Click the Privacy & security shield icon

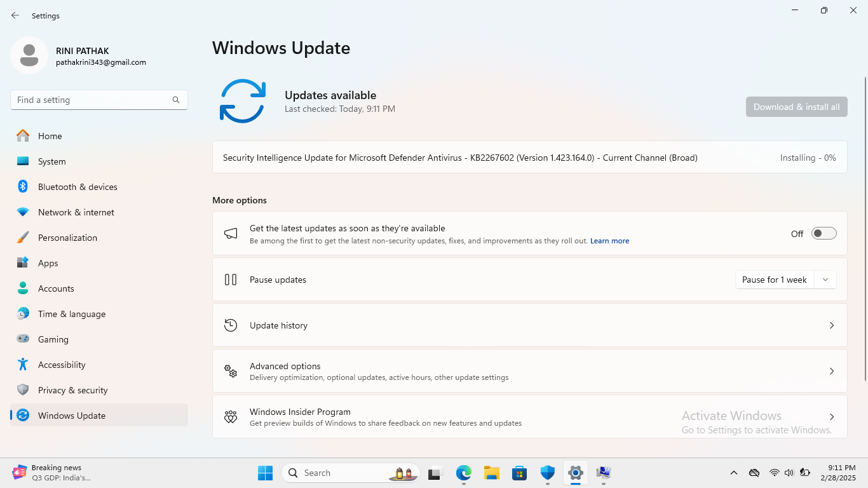click(x=24, y=390)
